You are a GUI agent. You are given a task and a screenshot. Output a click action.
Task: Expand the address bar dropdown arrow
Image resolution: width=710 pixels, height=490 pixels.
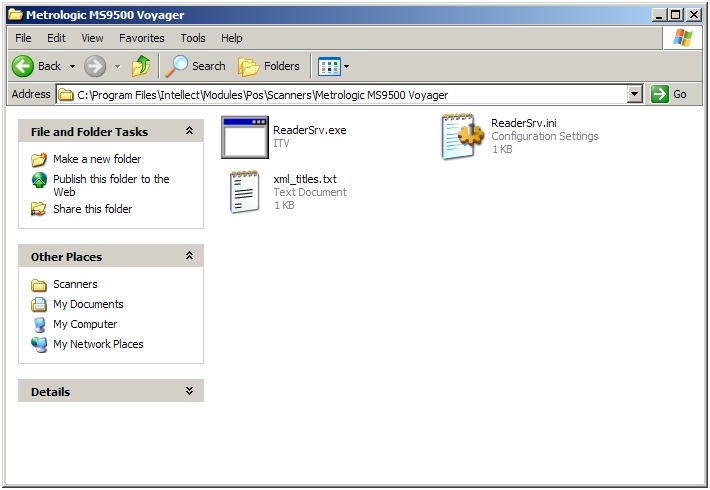[634, 94]
